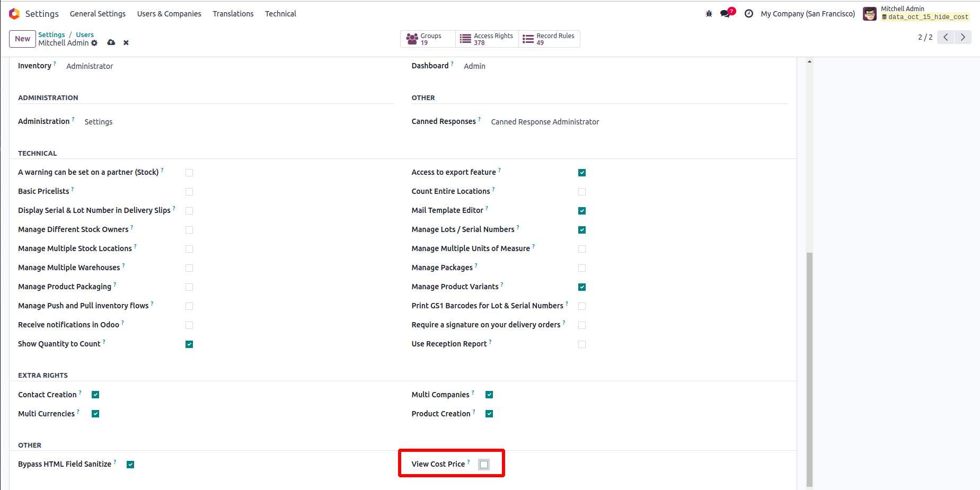980x490 pixels.
Task: Discard changes with the X icon
Action: [126, 43]
